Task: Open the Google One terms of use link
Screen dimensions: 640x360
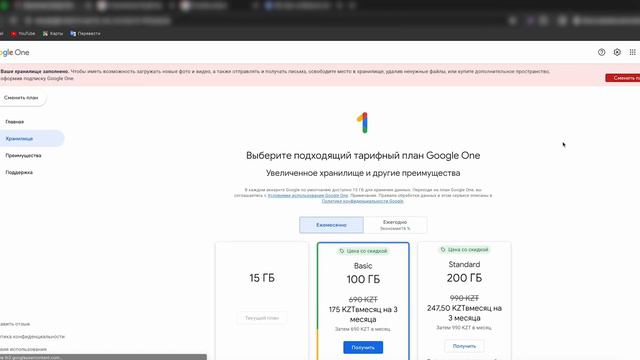Action: 308,196
